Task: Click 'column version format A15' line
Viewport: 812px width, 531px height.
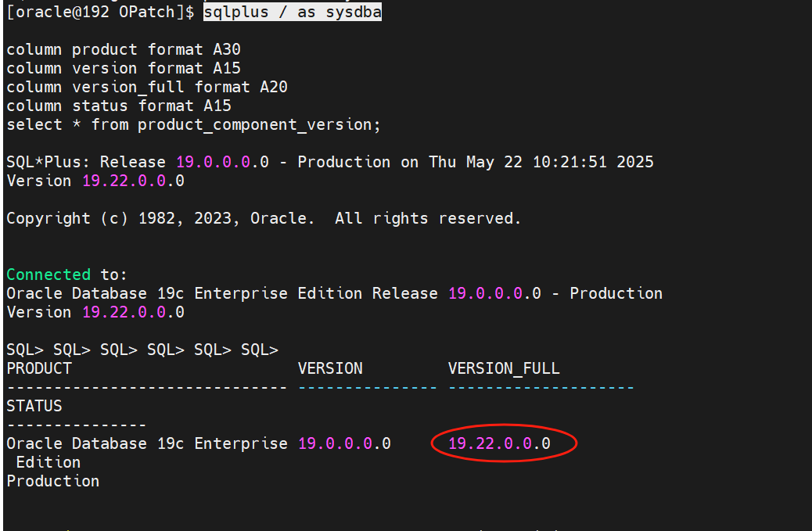Action: [124, 68]
